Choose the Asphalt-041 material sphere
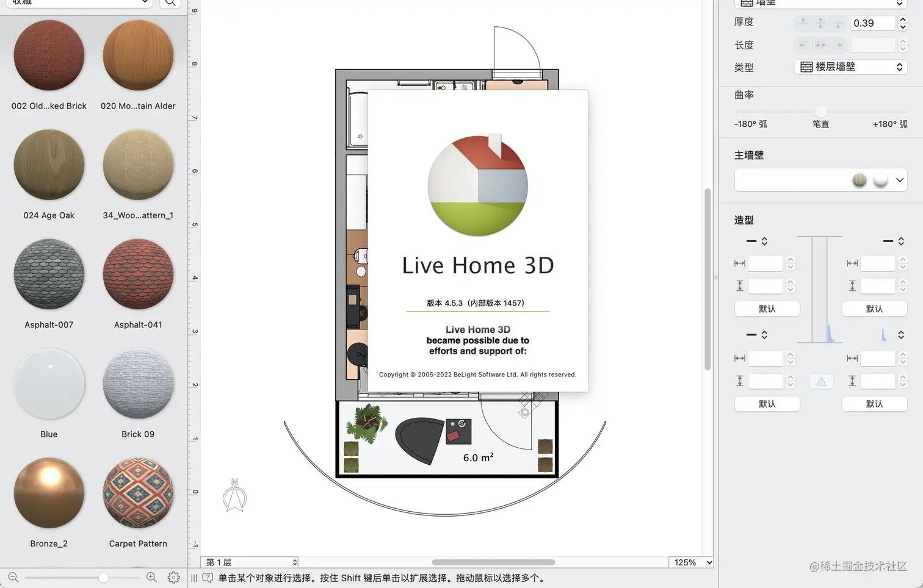The height and width of the screenshot is (588, 923). pyautogui.click(x=138, y=274)
